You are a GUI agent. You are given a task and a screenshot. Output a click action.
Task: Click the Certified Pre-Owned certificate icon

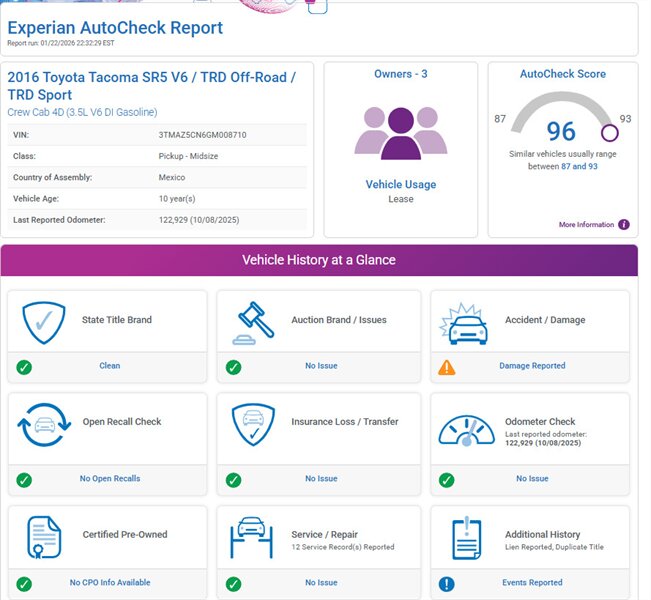[44, 537]
